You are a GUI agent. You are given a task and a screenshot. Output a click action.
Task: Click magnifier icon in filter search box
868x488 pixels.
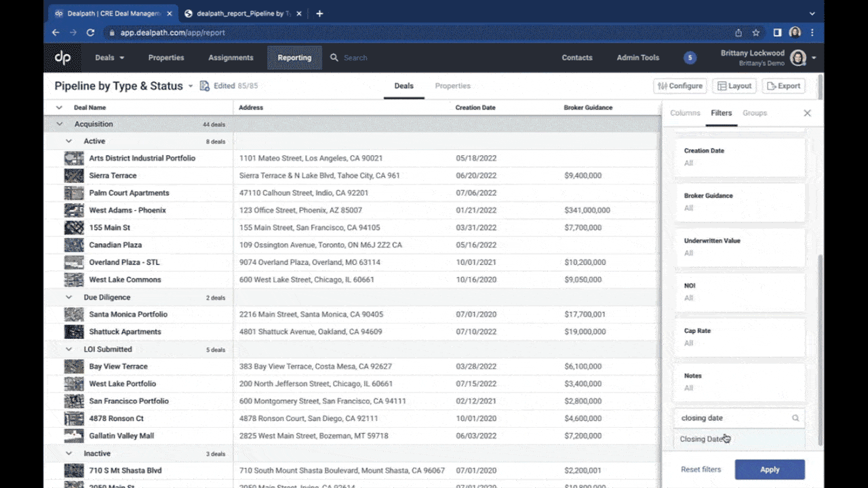[795, 418]
